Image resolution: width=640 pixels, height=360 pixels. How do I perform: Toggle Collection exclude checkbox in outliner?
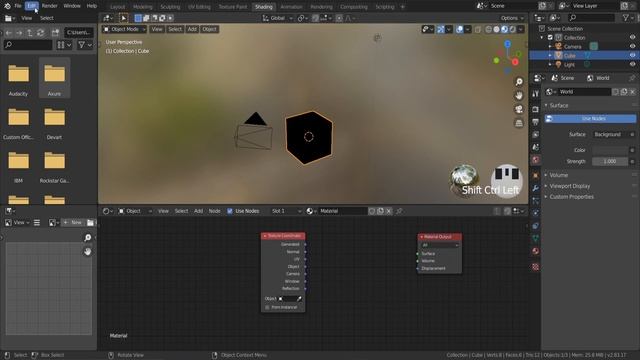click(x=550, y=38)
